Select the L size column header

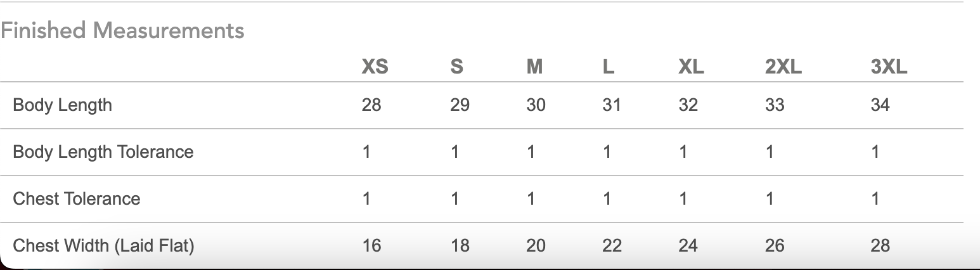tap(609, 67)
